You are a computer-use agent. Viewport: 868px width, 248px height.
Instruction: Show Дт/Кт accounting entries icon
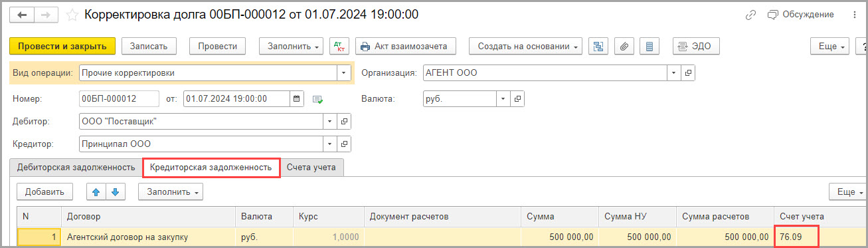340,47
